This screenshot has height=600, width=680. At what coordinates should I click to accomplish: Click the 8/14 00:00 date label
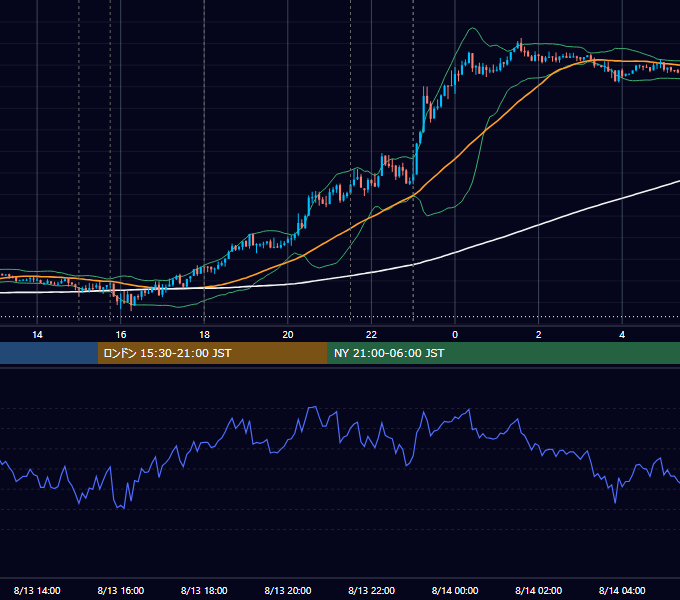click(x=455, y=590)
